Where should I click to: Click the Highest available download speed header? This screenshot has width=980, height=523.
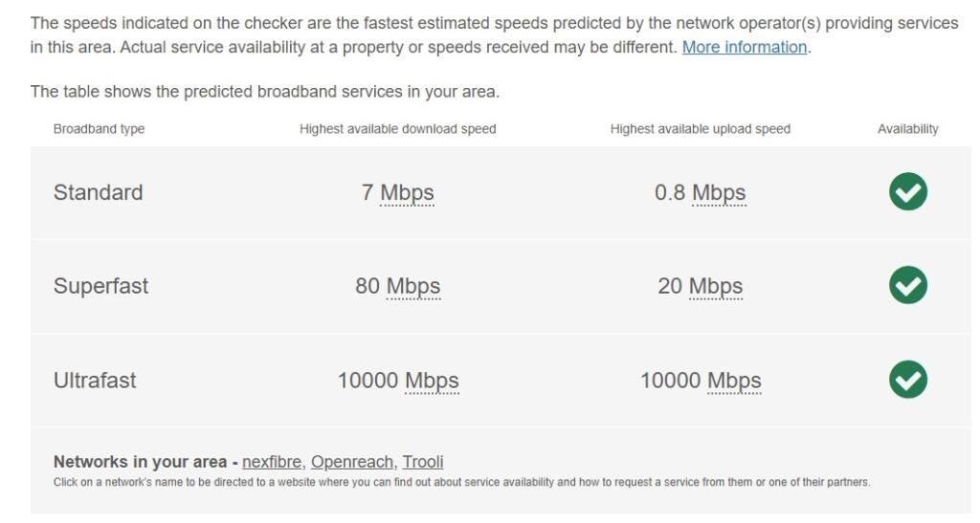click(397, 128)
